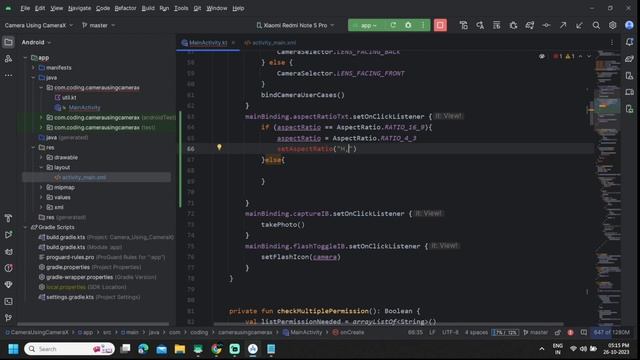Click the onCreate breadcrumb in navigation bar
Viewport: 640px width, 360px height.
(348, 332)
